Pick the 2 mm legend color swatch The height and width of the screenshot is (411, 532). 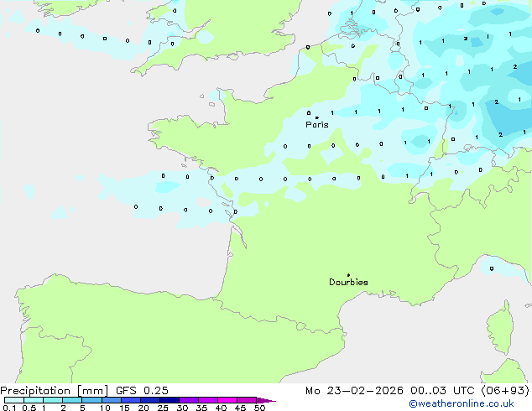(72, 400)
